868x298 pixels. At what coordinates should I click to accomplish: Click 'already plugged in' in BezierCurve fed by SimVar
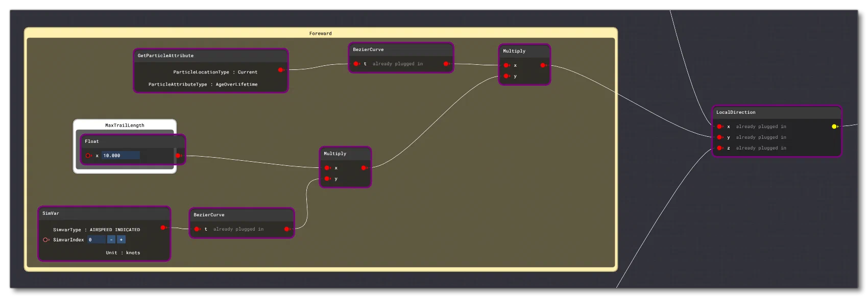point(238,229)
